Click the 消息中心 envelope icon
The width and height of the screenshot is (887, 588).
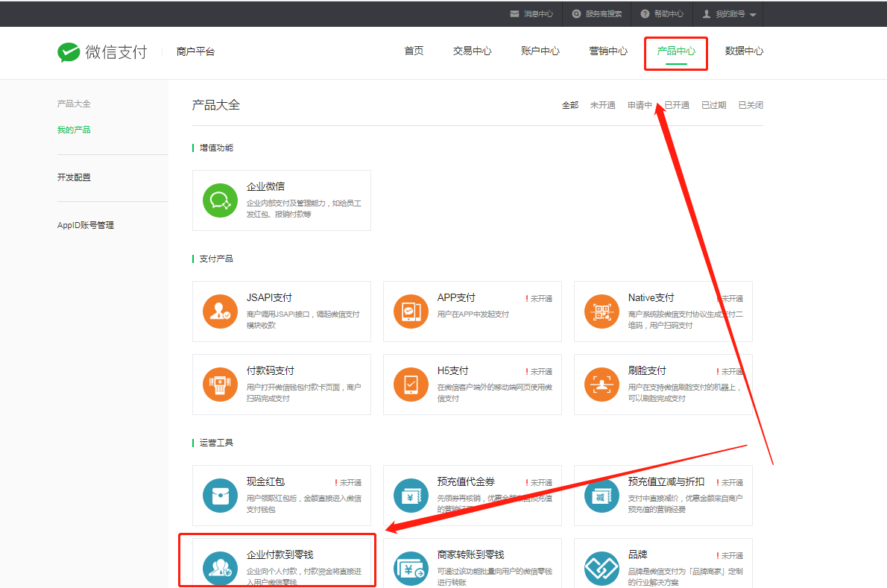pos(514,13)
